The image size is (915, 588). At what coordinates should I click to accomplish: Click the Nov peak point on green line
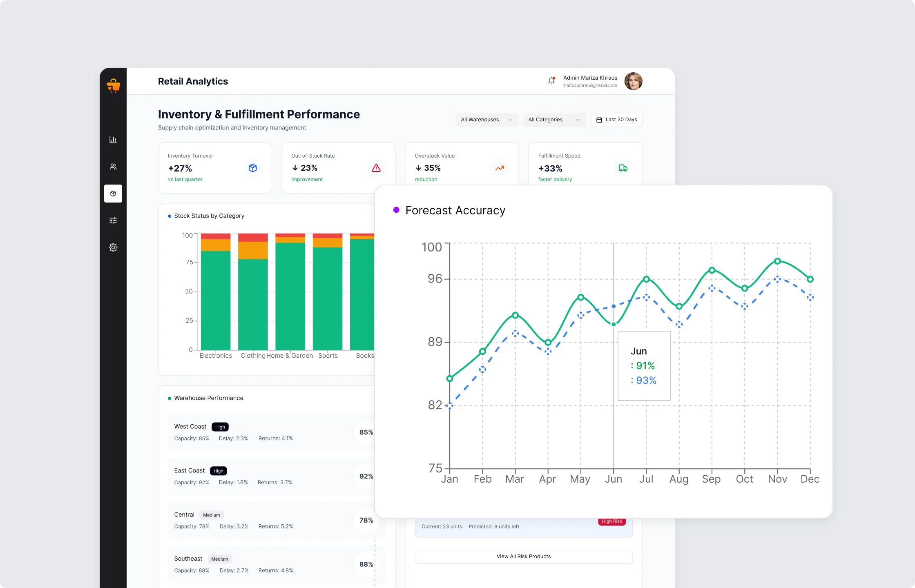pos(777,261)
